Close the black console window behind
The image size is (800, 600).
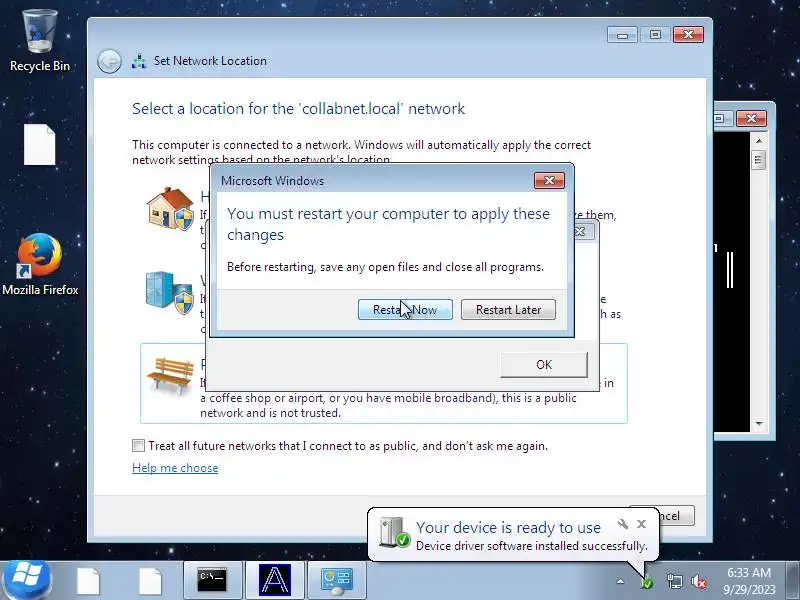tap(751, 118)
